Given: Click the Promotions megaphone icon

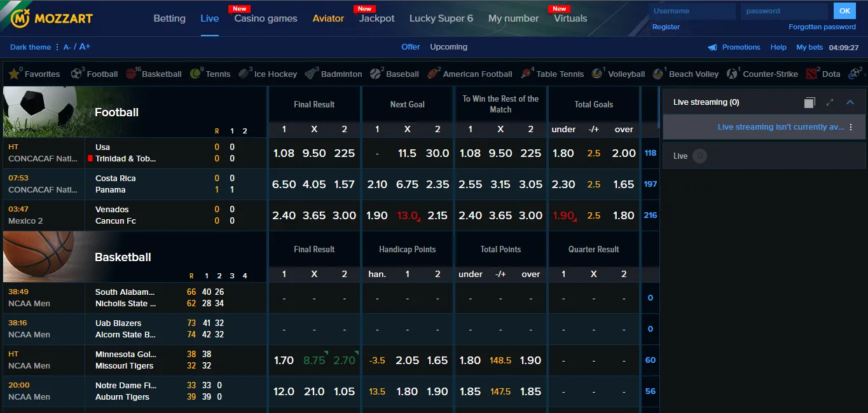Looking at the screenshot, I should 712,47.
